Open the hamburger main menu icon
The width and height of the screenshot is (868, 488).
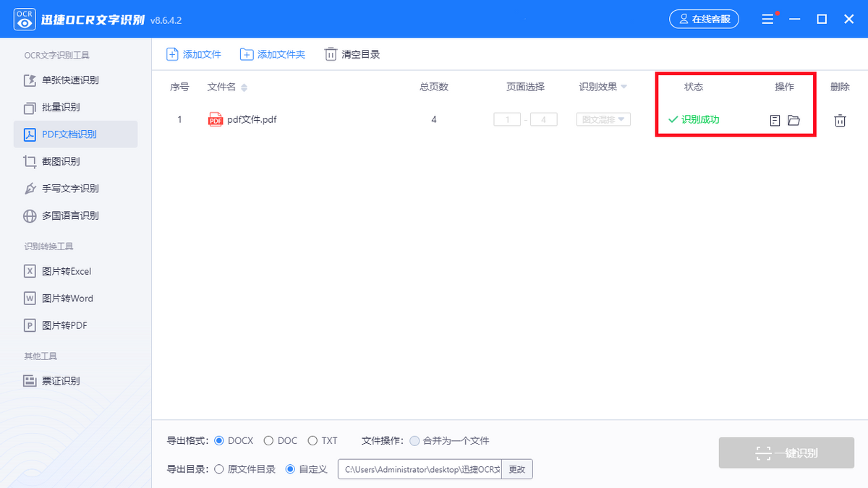click(768, 20)
